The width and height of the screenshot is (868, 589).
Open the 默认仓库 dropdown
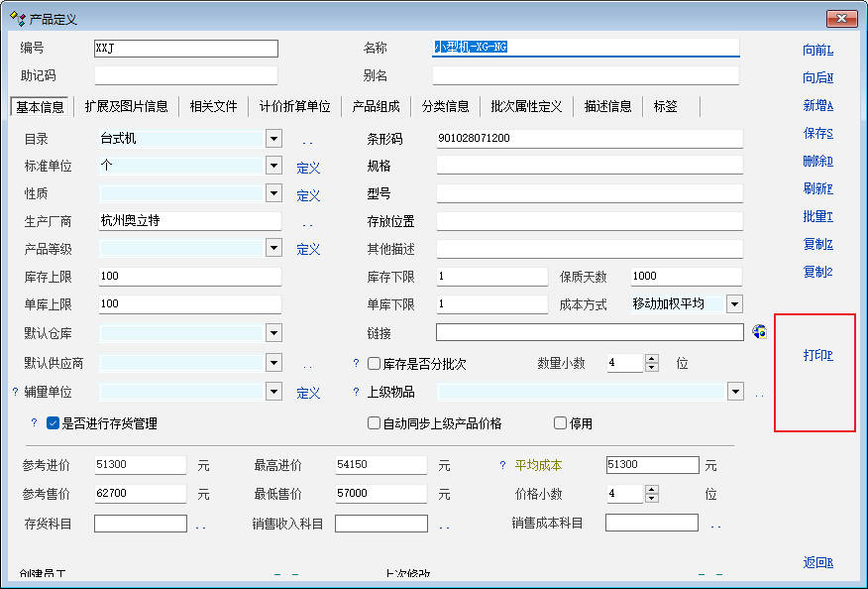tap(273, 333)
